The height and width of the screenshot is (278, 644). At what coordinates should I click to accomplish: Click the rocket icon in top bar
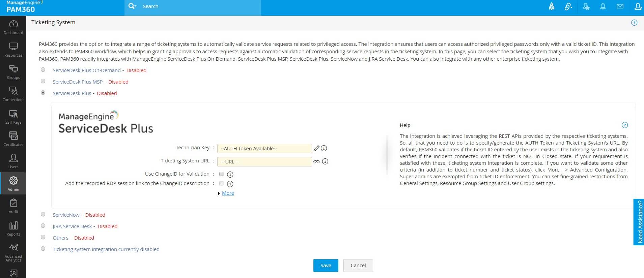click(x=552, y=6)
